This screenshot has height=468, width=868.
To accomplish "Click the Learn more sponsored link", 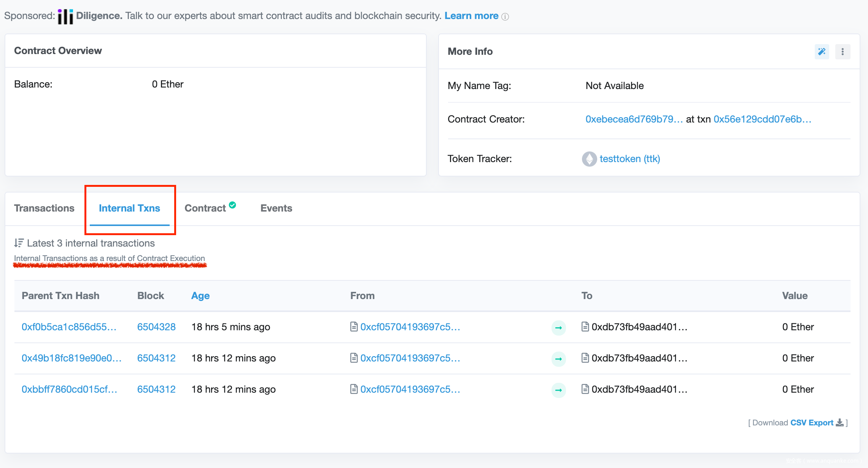I will [471, 16].
